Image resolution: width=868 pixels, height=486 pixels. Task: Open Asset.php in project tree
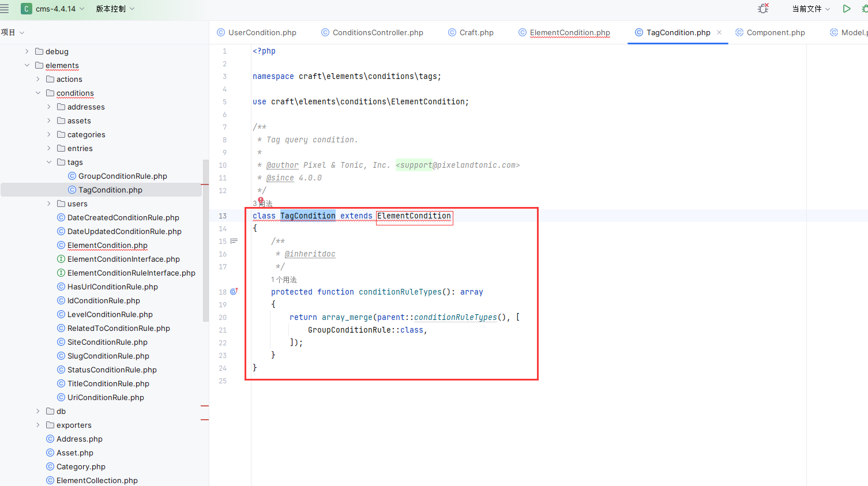coord(70,453)
